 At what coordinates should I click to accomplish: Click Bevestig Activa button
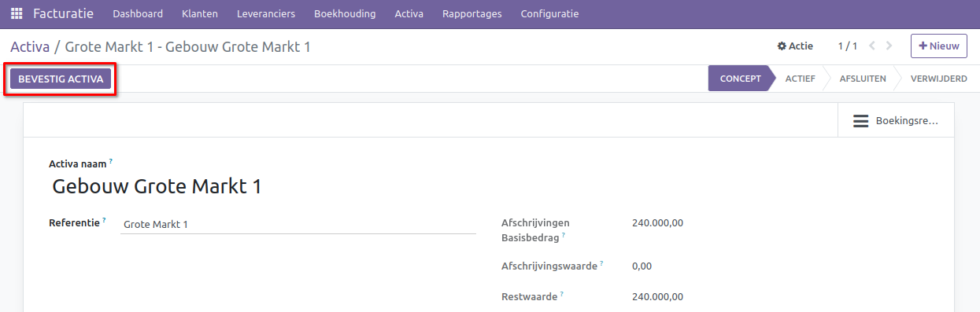(x=61, y=79)
